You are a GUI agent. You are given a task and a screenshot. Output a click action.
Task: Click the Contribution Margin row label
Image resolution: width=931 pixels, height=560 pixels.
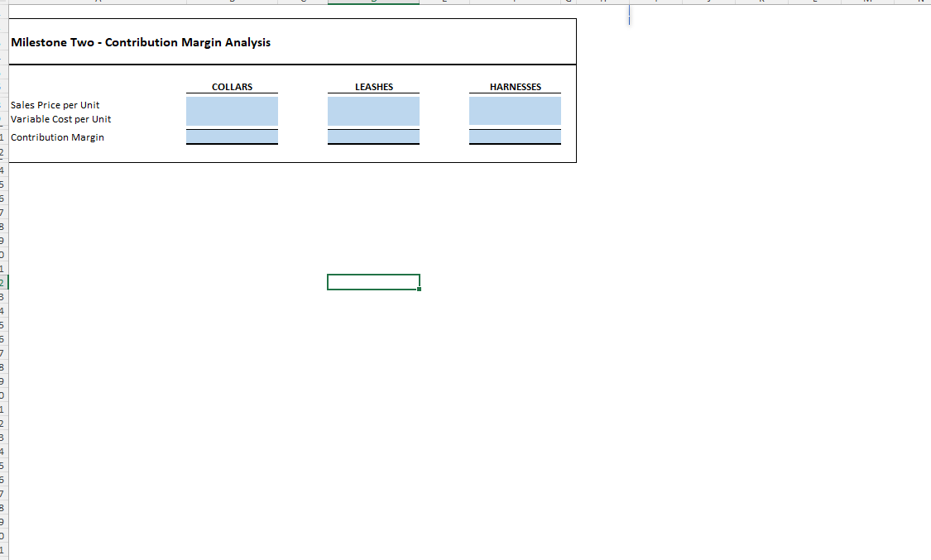(57, 137)
